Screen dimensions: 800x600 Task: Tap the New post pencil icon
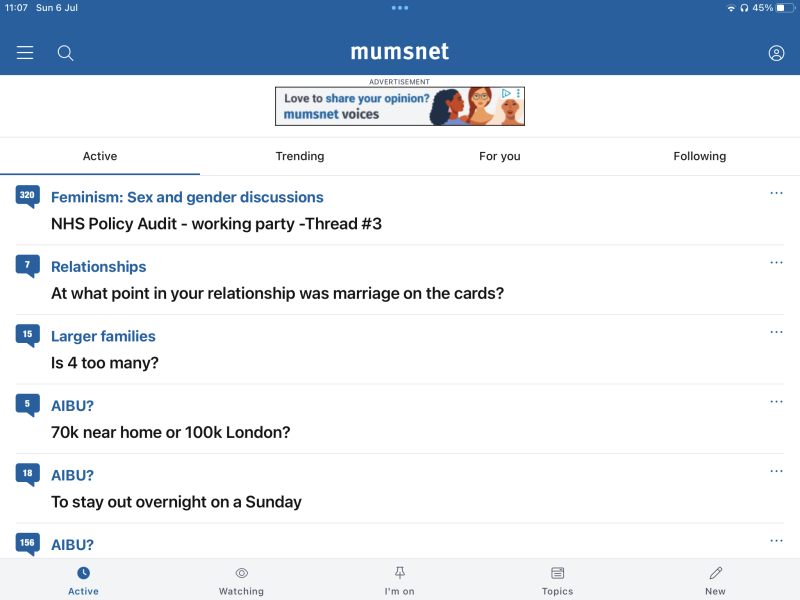tap(715, 573)
